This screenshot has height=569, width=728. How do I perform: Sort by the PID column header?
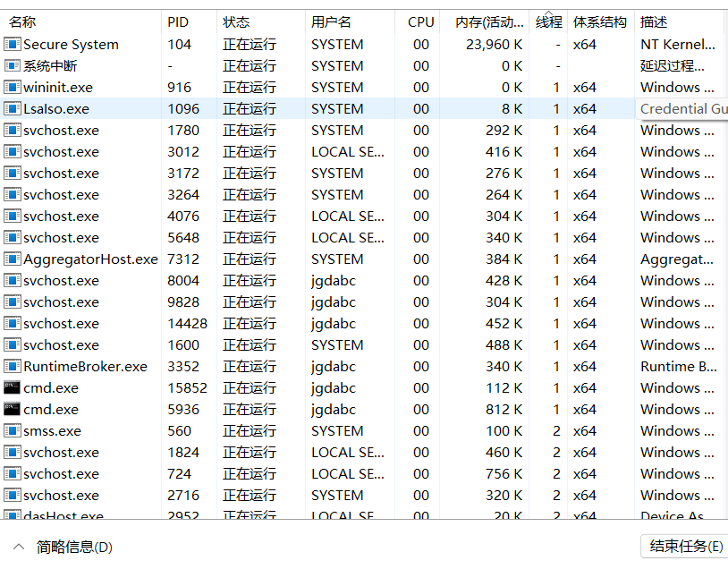pos(189,21)
